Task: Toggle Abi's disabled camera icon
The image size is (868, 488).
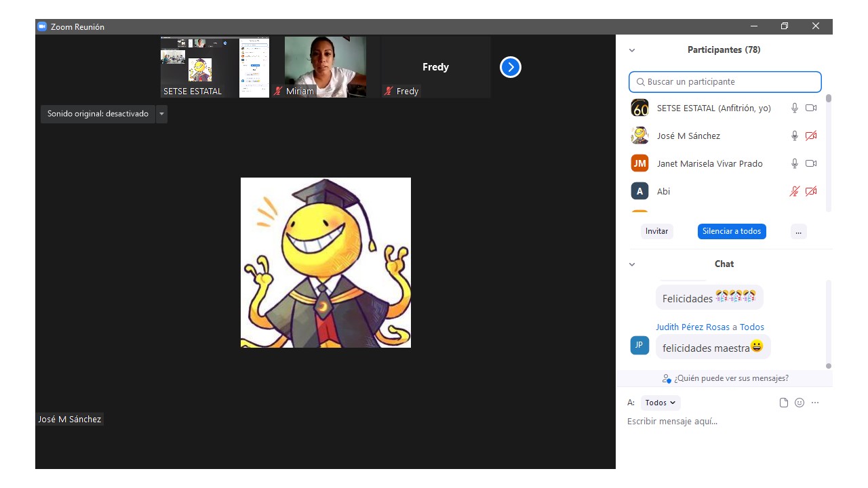Action: 811,191
